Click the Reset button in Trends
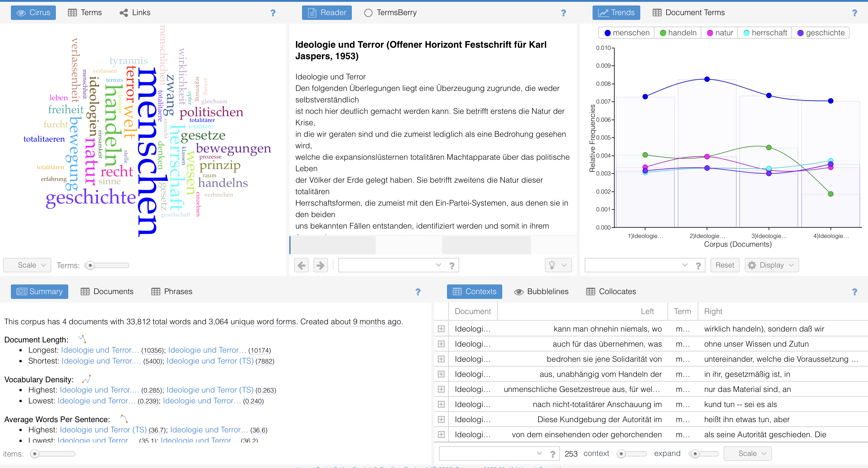This screenshot has width=868, height=468. click(x=725, y=265)
